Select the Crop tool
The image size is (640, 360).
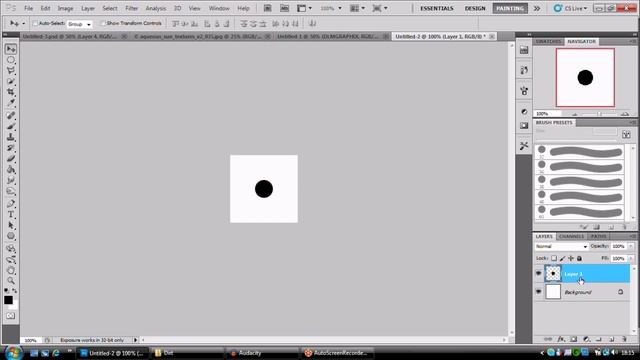[x=11, y=92]
